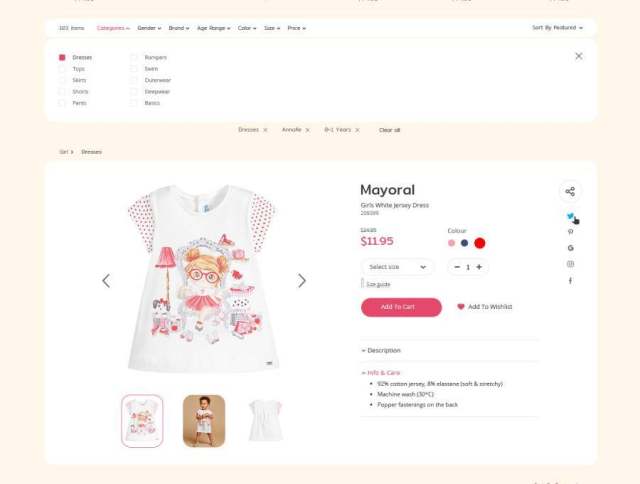Select the child model photo thumbnail
Viewport: 640px width, 484px height.
click(x=204, y=421)
